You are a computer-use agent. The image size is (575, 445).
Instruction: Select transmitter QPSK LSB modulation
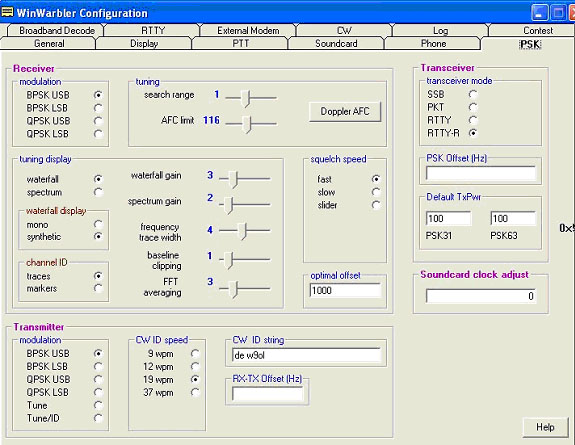pos(98,392)
